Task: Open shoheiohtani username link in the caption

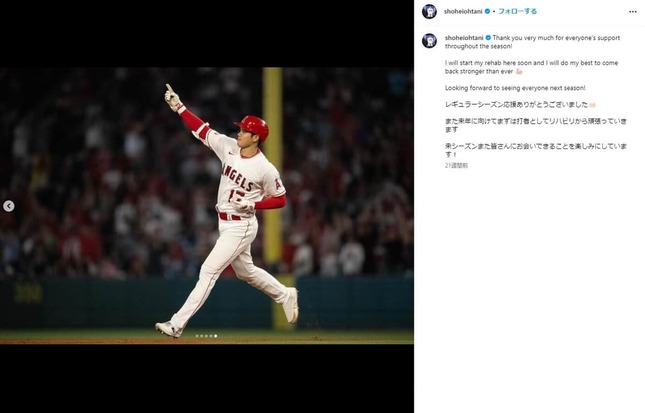Action: [464, 38]
